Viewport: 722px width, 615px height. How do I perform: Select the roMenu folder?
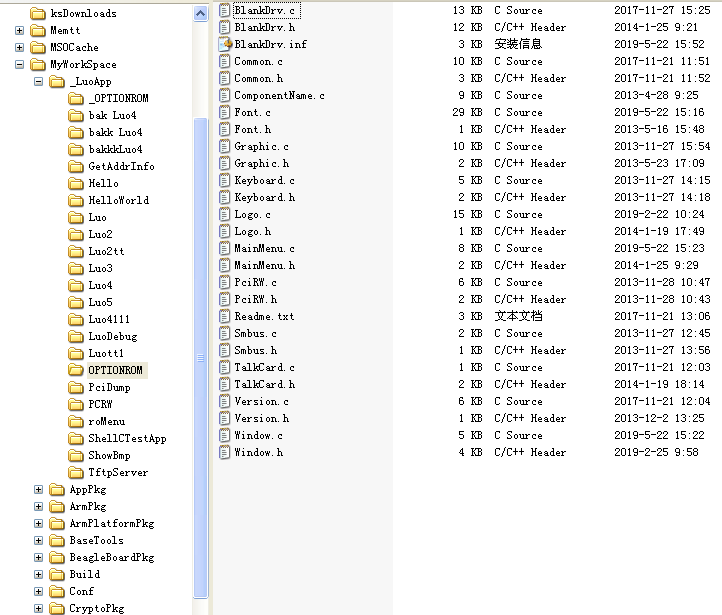click(106, 421)
